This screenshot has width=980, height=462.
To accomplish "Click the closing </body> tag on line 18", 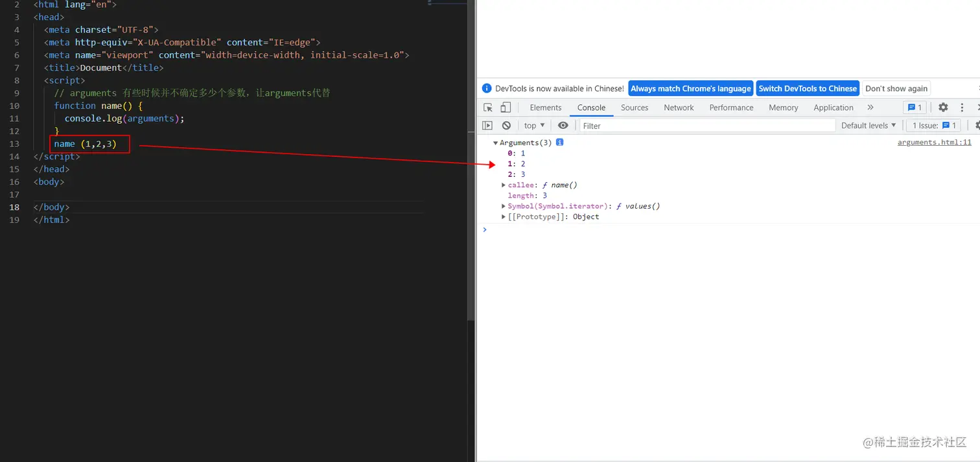I will pyautogui.click(x=51, y=207).
